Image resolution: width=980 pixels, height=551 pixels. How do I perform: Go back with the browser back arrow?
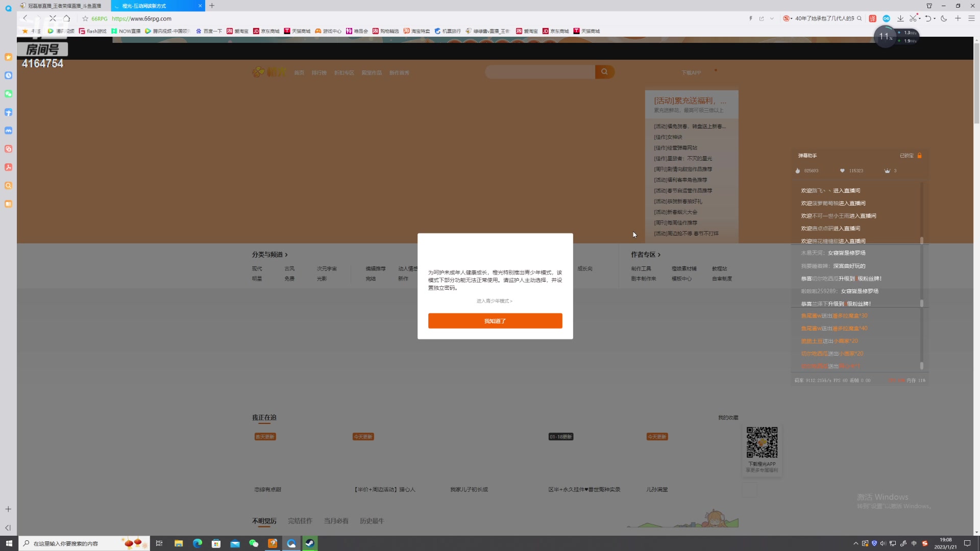point(25,18)
